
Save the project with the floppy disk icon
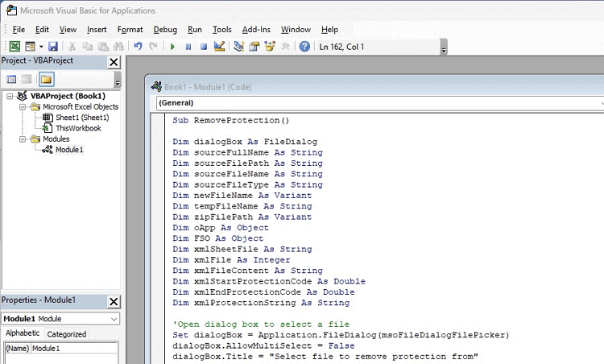[x=53, y=47]
